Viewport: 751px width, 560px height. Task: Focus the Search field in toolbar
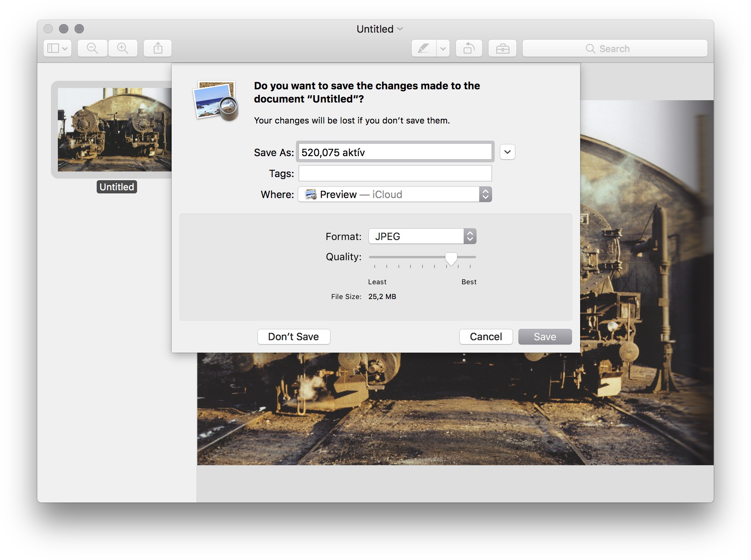[x=615, y=48]
